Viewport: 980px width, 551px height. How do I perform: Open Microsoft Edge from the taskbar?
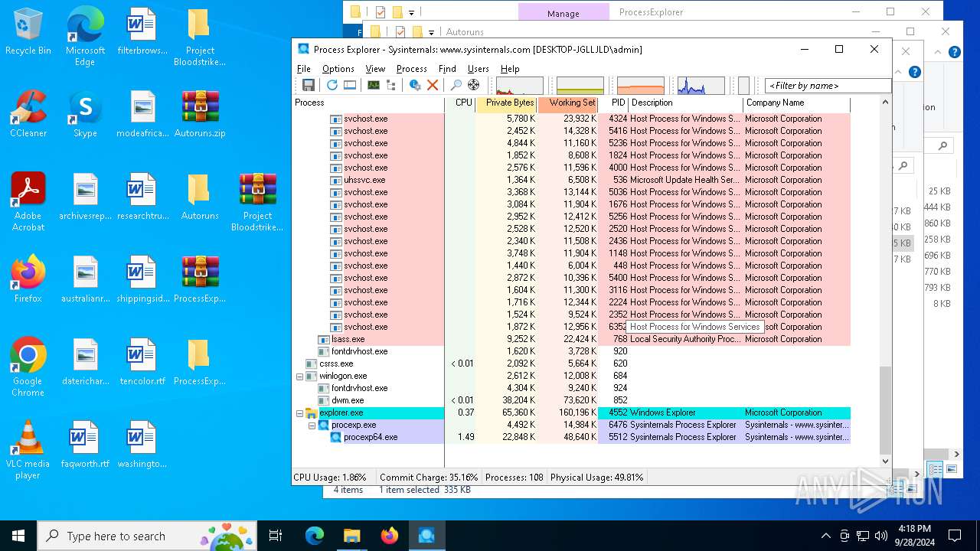pos(315,536)
